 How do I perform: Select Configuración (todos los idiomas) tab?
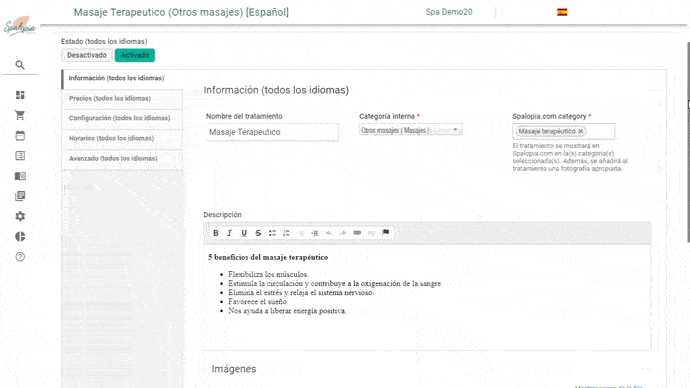pos(122,118)
